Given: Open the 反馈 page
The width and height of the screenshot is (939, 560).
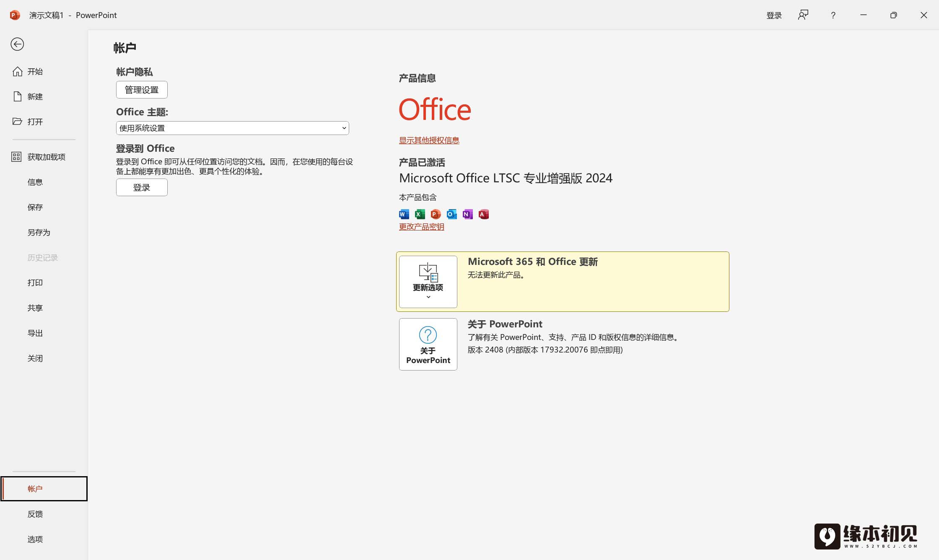Looking at the screenshot, I should point(44,514).
